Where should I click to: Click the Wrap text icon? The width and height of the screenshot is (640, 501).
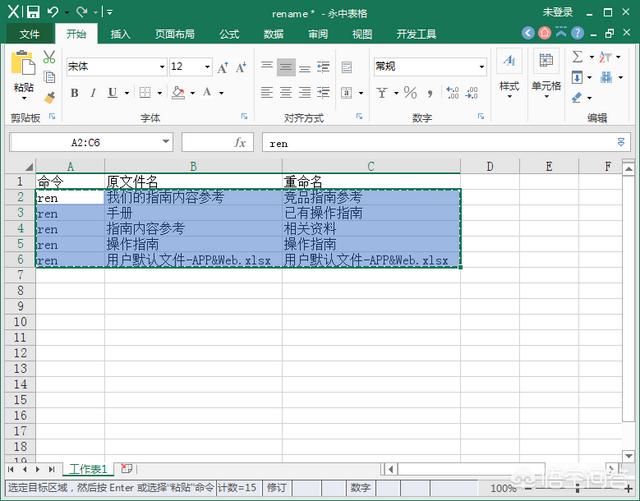pyautogui.click(x=347, y=67)
